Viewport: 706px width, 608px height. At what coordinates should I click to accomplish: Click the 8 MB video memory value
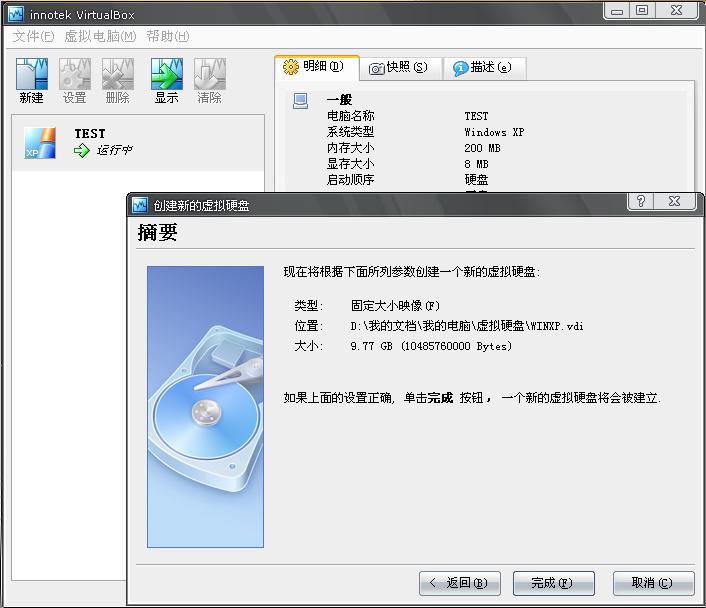coord(476,164)
